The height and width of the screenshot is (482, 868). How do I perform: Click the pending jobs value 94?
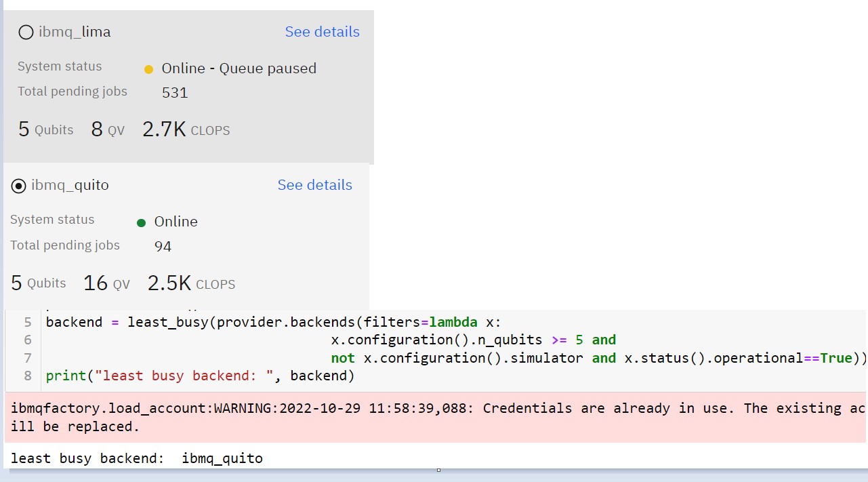point(163,246)
